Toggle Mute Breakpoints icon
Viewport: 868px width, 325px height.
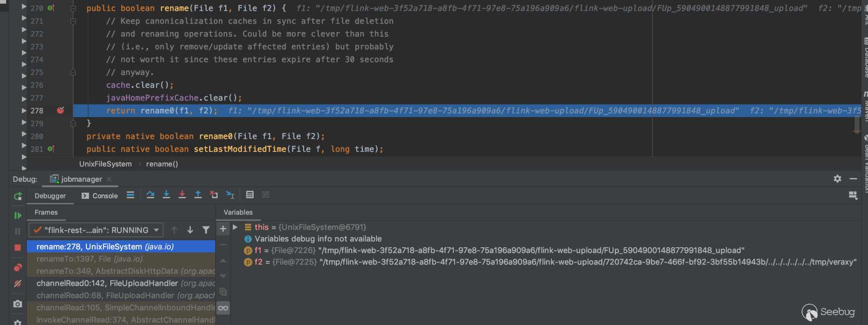18,284
